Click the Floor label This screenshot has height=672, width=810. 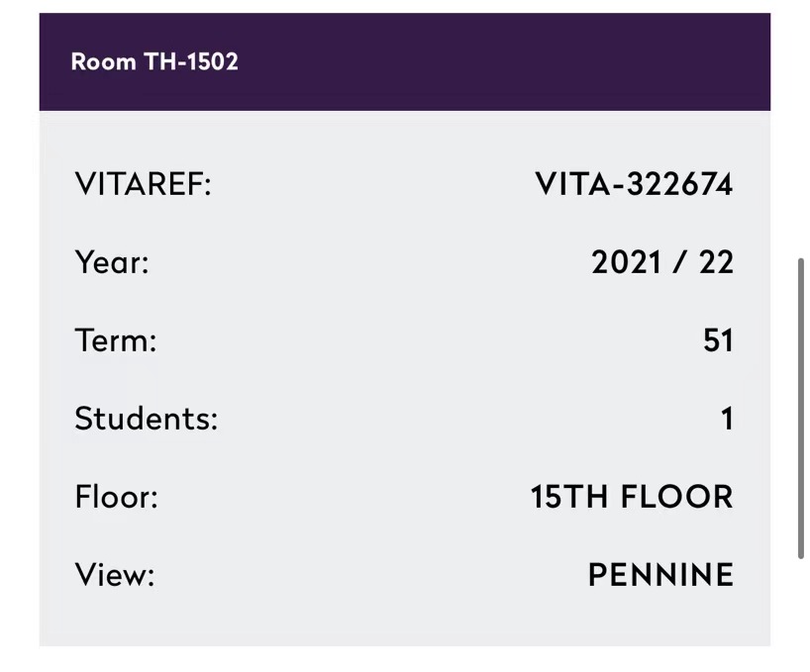point(116,497)
